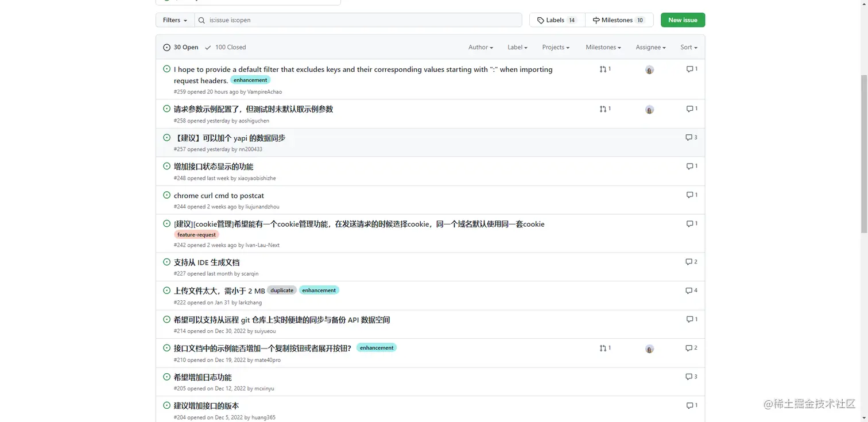Click open-status icon of issue #244
The height and width of the screenshot is (422, 868).
(x=166, y=195)
